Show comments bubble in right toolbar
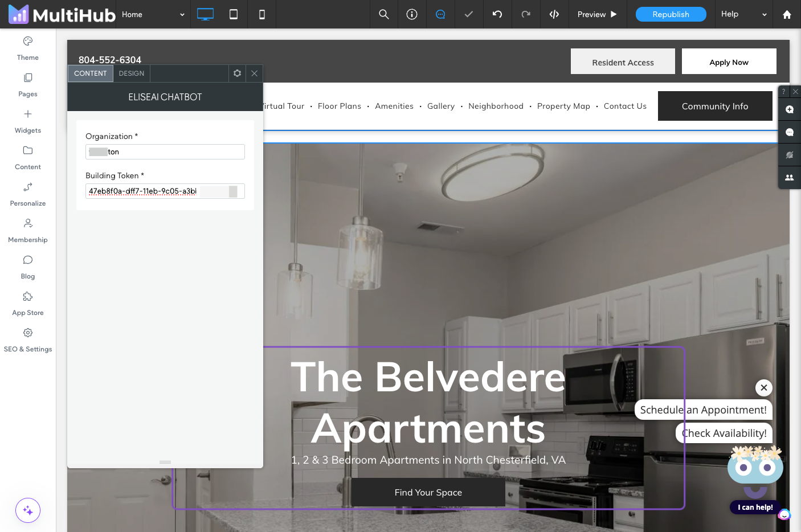Image resolution: width=801 pixels, height=532 pixels. (790, 132)
